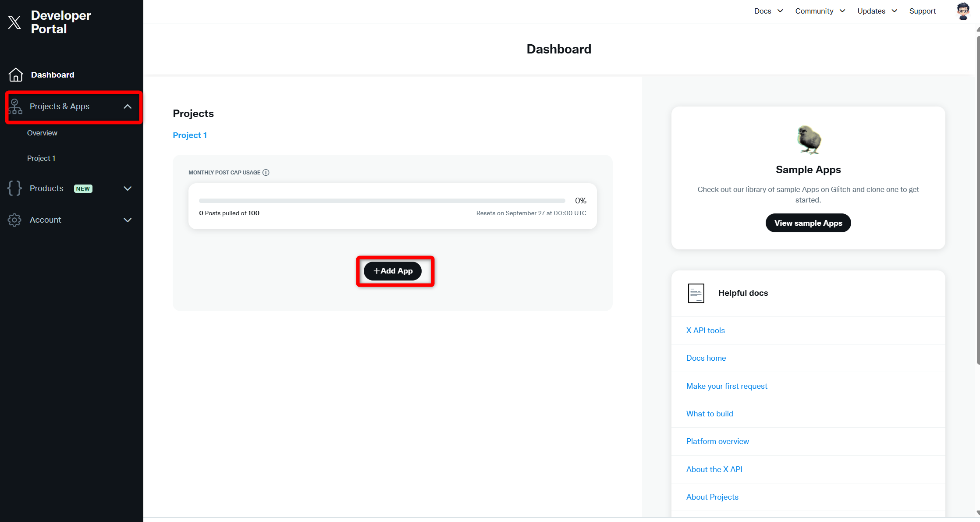Click the Developer Portal title
980x522 pixels.
61,22
